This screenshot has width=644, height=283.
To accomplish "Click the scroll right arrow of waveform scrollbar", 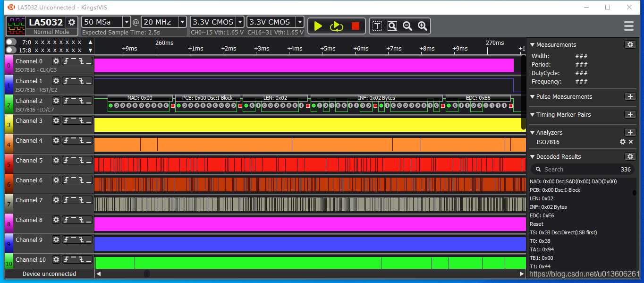I will click(522, 274).
